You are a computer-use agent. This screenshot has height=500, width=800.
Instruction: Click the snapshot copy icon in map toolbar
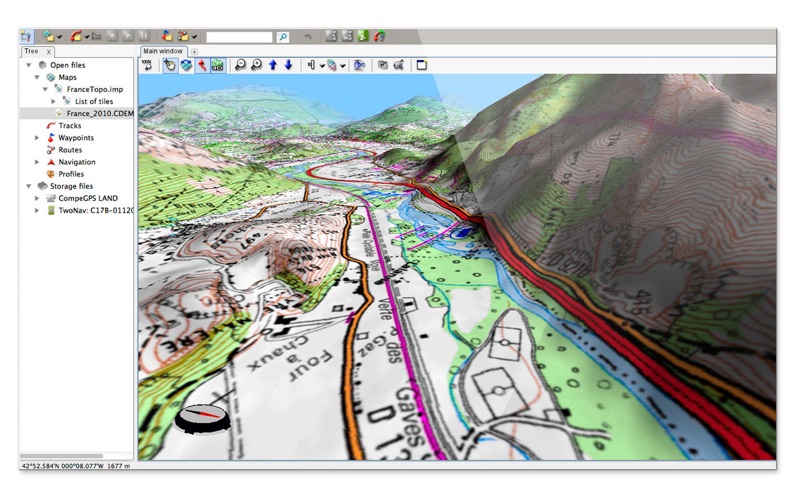383,65
